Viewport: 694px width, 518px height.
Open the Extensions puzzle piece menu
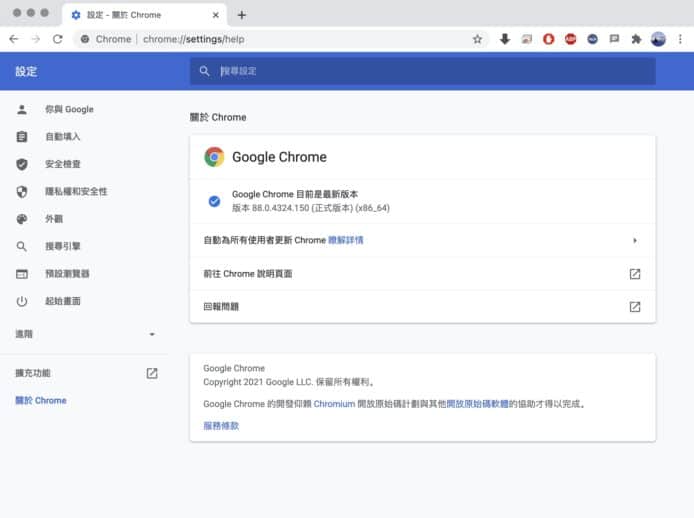[636, 39]
